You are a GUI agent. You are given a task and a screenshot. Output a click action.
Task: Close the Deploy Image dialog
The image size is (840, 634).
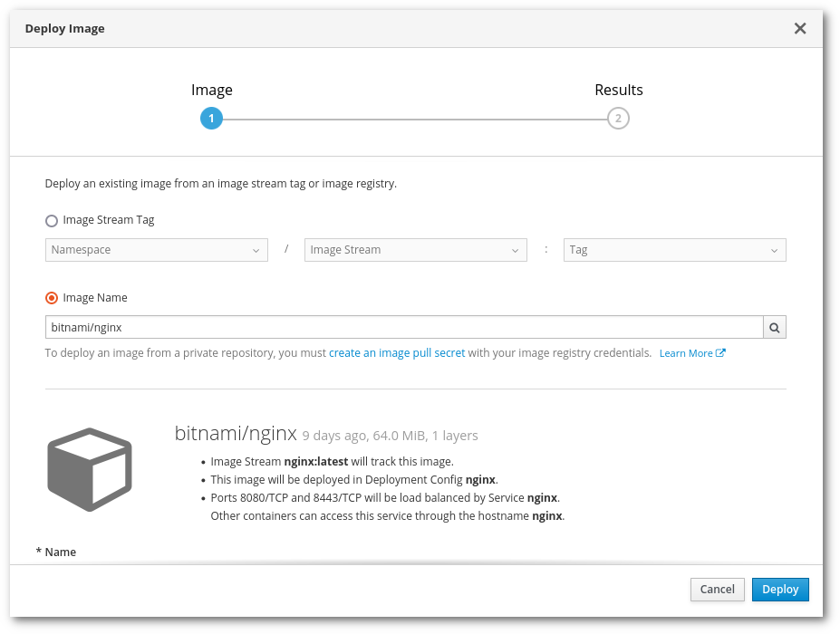click(800, 28)
